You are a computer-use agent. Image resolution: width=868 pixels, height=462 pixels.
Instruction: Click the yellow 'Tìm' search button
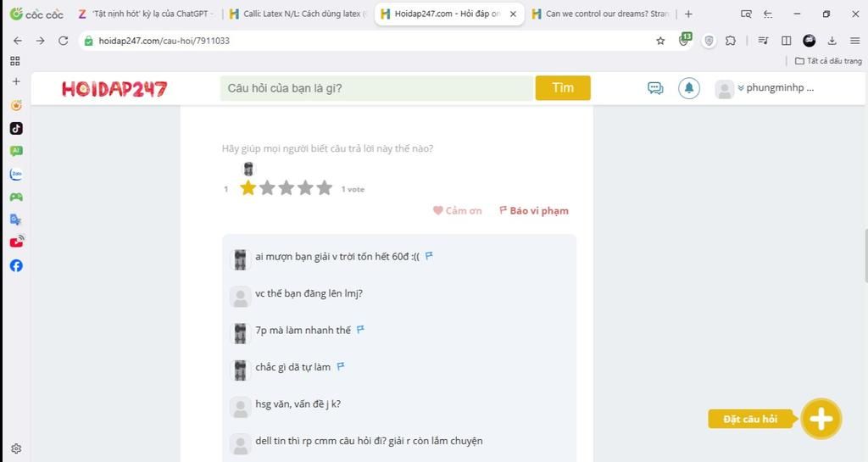[563, 88]
